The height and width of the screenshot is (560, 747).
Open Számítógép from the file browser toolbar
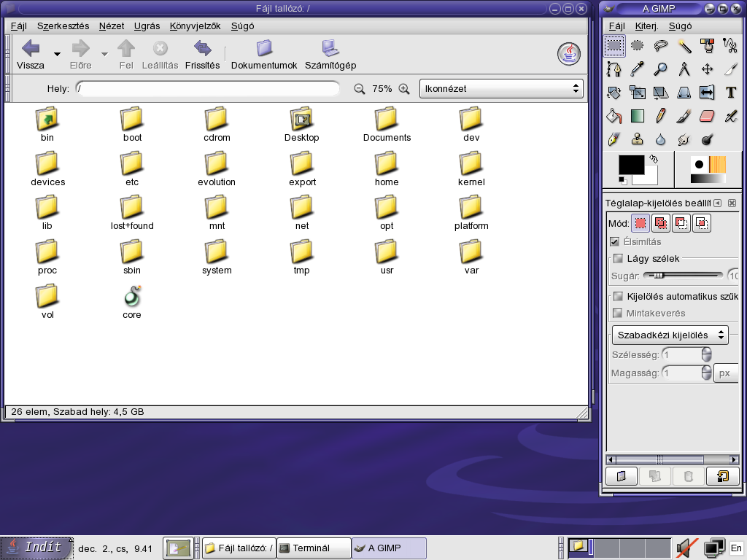coord(330,55)
